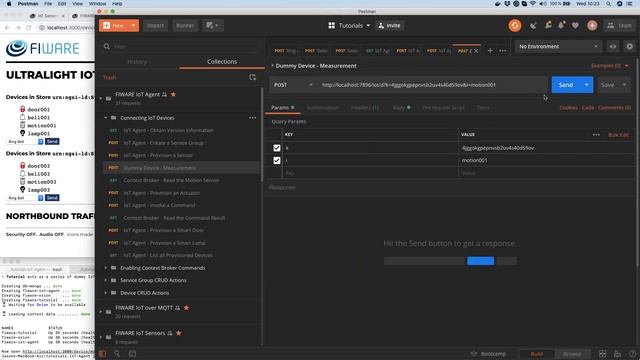
Task: Open the Window menu in macOS menu bar
Action: 97,4
